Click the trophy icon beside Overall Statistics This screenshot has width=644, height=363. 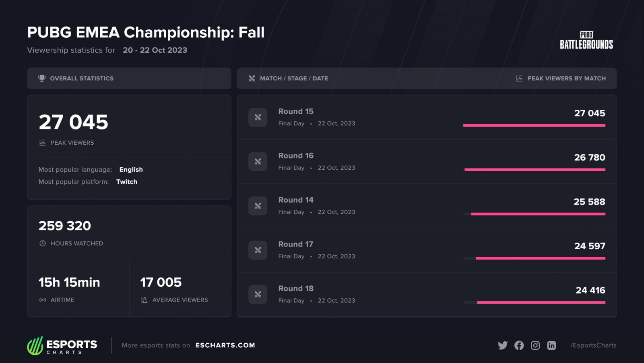pos(42,78)
